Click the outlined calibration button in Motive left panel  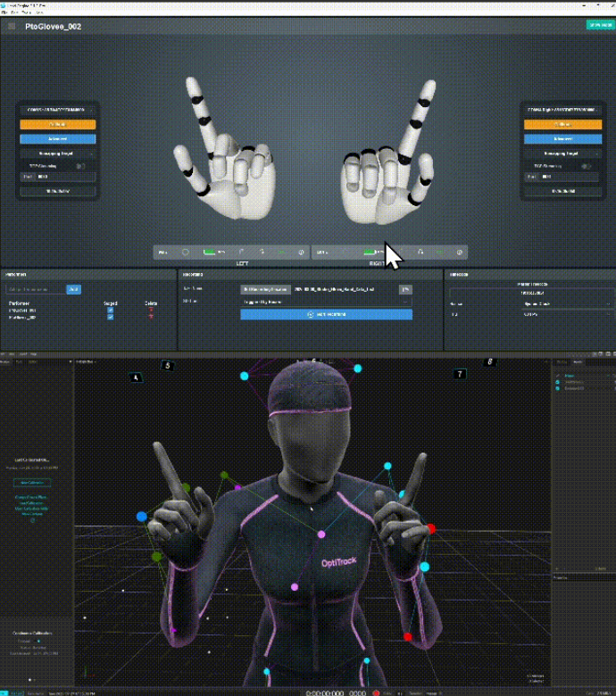click(32, 483)
